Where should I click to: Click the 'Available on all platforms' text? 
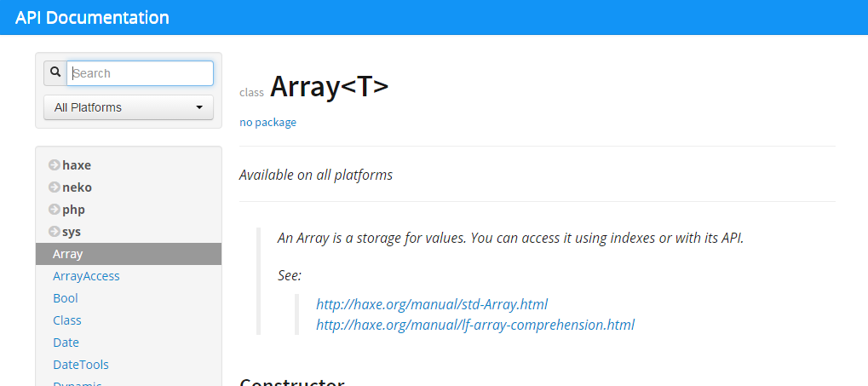316,175
